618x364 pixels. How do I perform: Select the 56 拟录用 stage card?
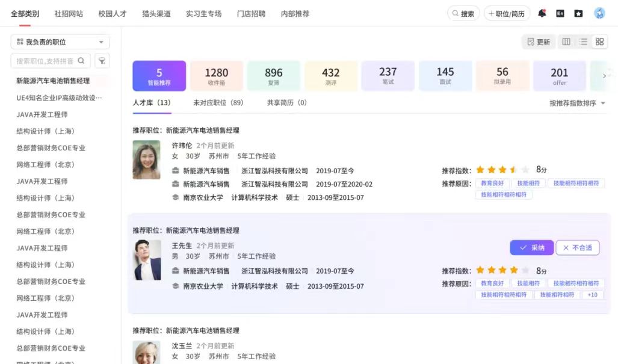point(502,76)
